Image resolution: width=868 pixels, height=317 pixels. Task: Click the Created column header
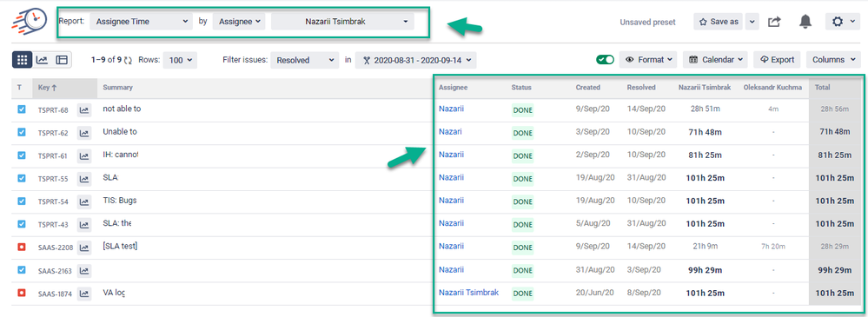pos(588,88)
